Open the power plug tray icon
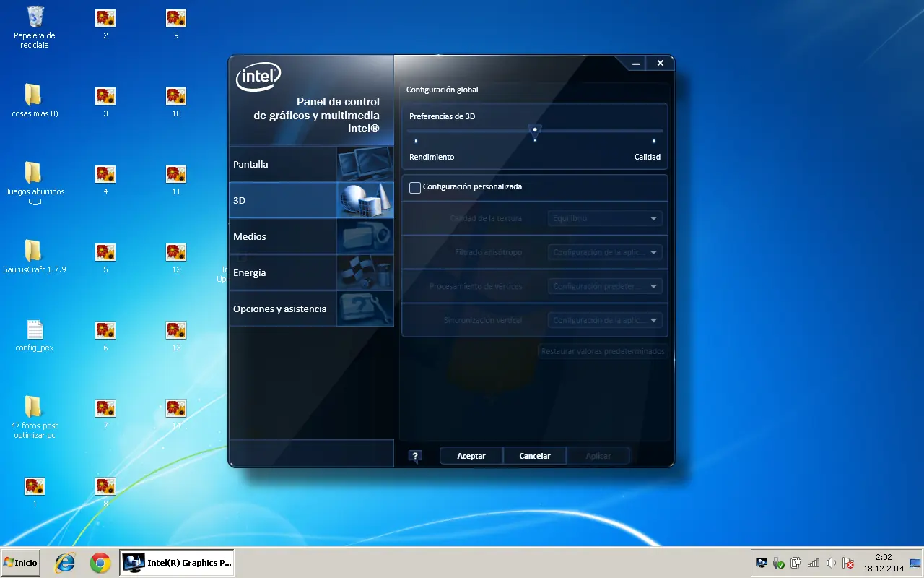The height and width of the screenshot is (578, 924). pyautogui.click(x=796, y=563)
